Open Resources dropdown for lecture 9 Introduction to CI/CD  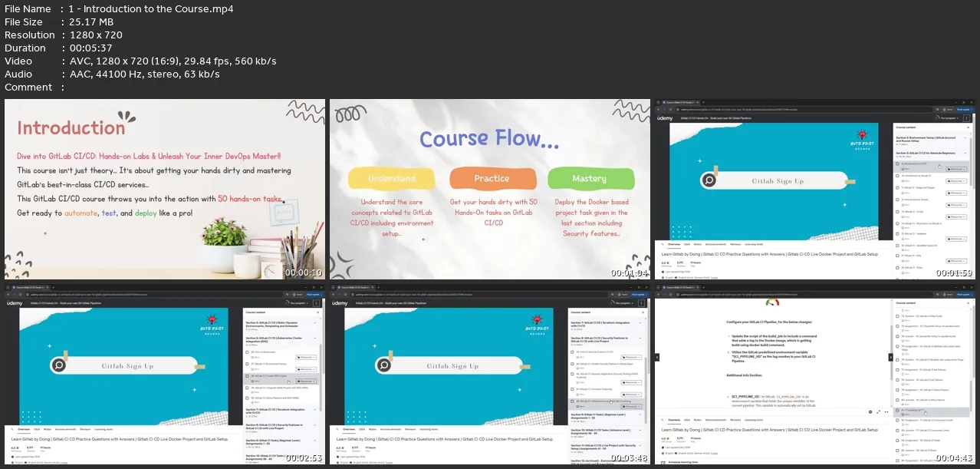[956, 169]
